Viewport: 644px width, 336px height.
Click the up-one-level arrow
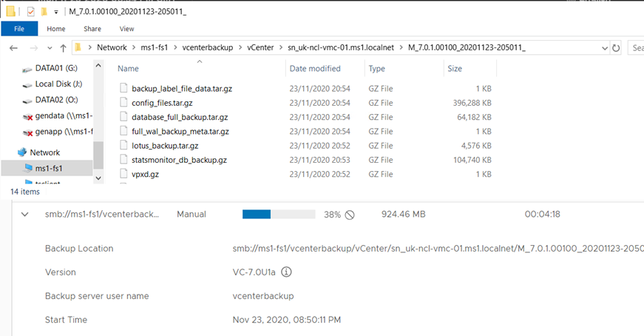point(64,48)
